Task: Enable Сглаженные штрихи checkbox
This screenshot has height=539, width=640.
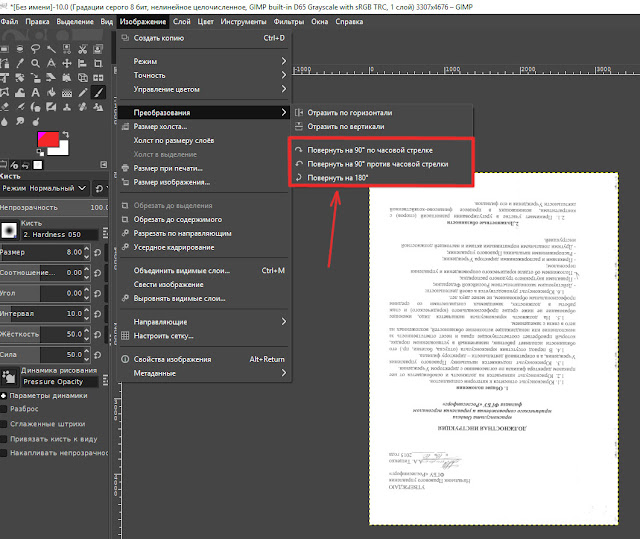Action: click(4, 424)
